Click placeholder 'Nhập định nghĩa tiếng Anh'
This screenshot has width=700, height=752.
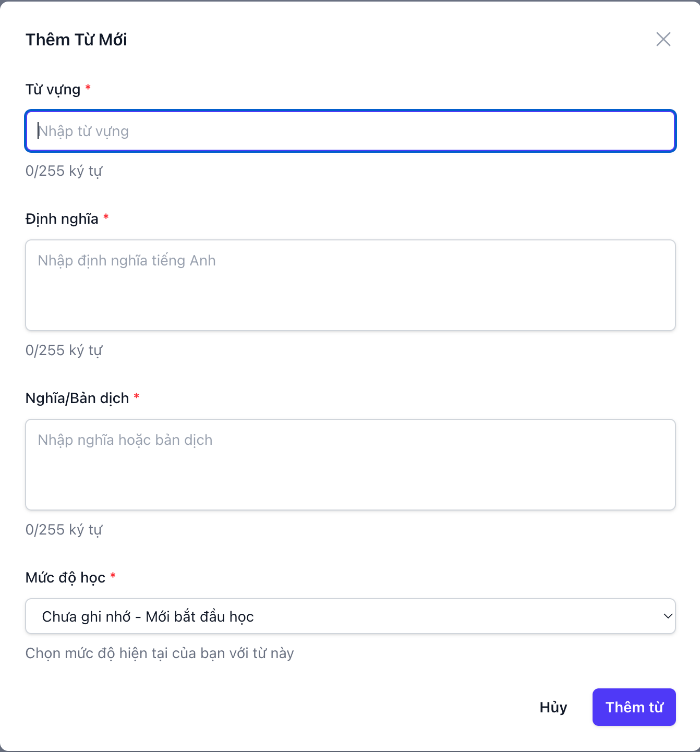pos(126,260)
